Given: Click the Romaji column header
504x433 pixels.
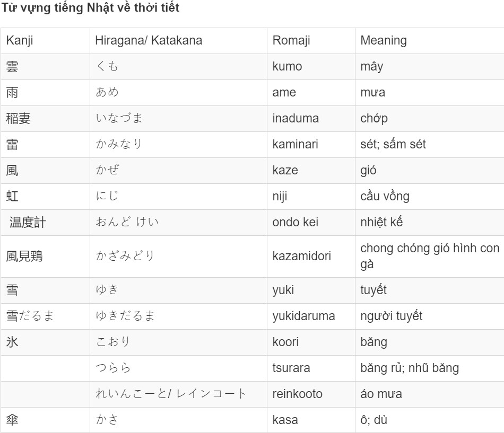Looking at the screenshot, I should coord(311,41).
